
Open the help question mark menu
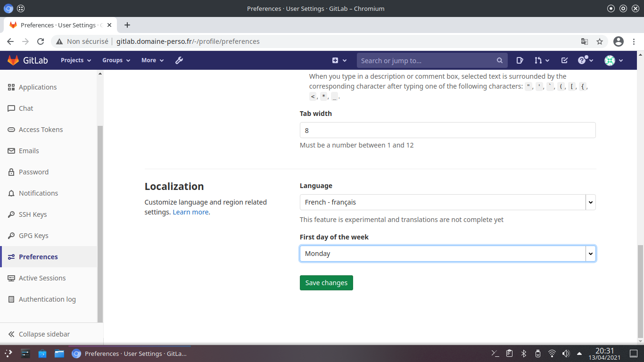point(585,60)
